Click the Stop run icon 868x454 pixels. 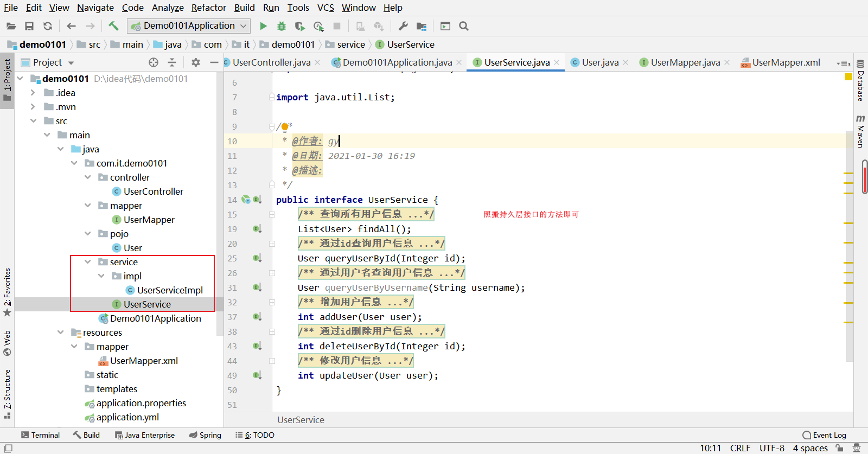pos(337,26)
